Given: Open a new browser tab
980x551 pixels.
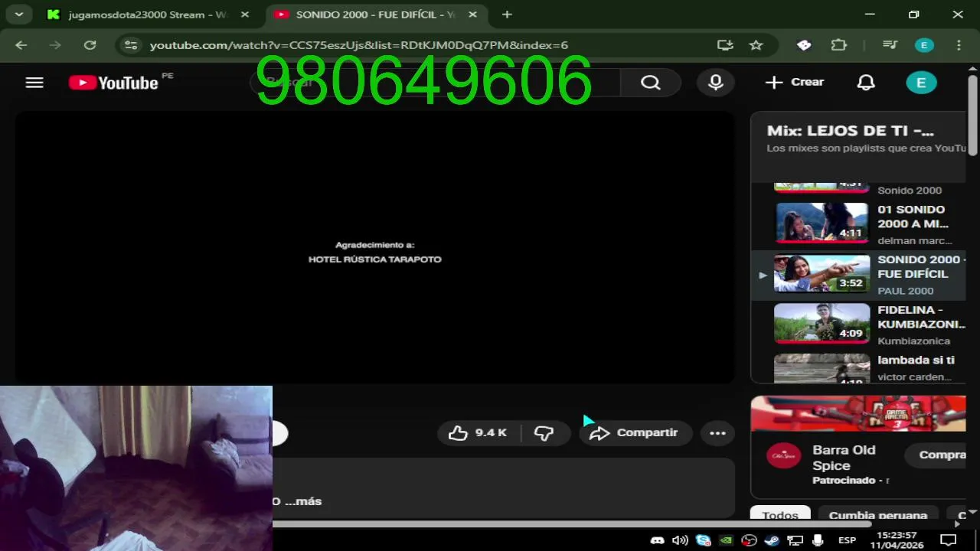Looking at the screenshot, I should click(507, 15).
